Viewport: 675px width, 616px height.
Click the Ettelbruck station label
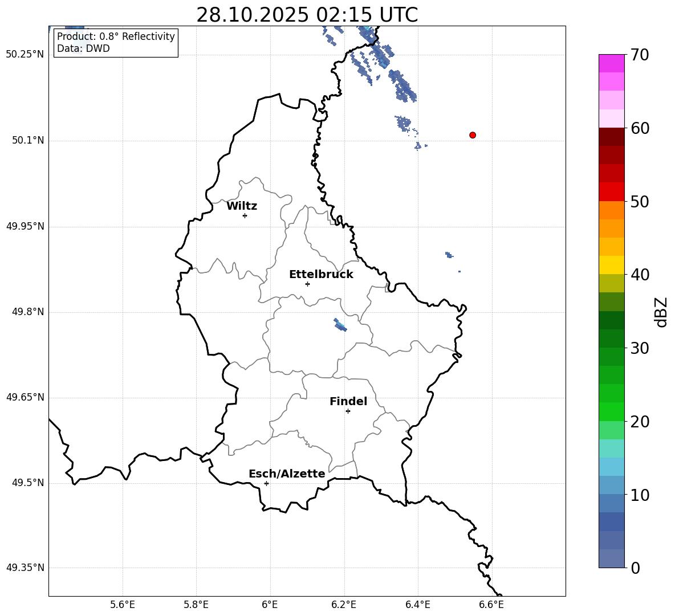click(x=321, y=275)
